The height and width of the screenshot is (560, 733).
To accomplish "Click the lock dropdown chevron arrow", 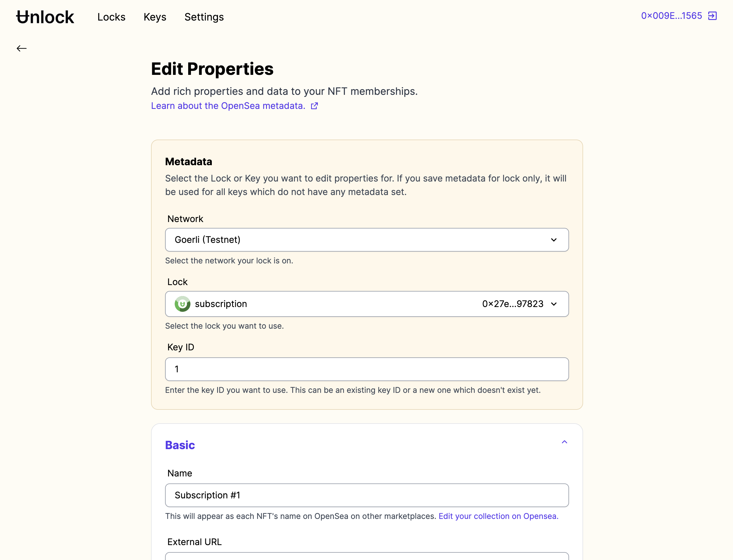I will coord(554,304).
